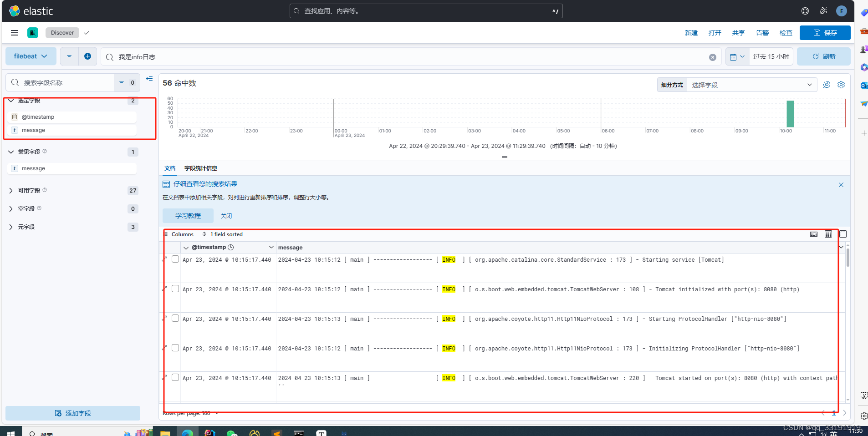This screenshot has width=868, height=436.
Task: Select Tomcat started on port row checkbox
Action: tap(175, 378)
